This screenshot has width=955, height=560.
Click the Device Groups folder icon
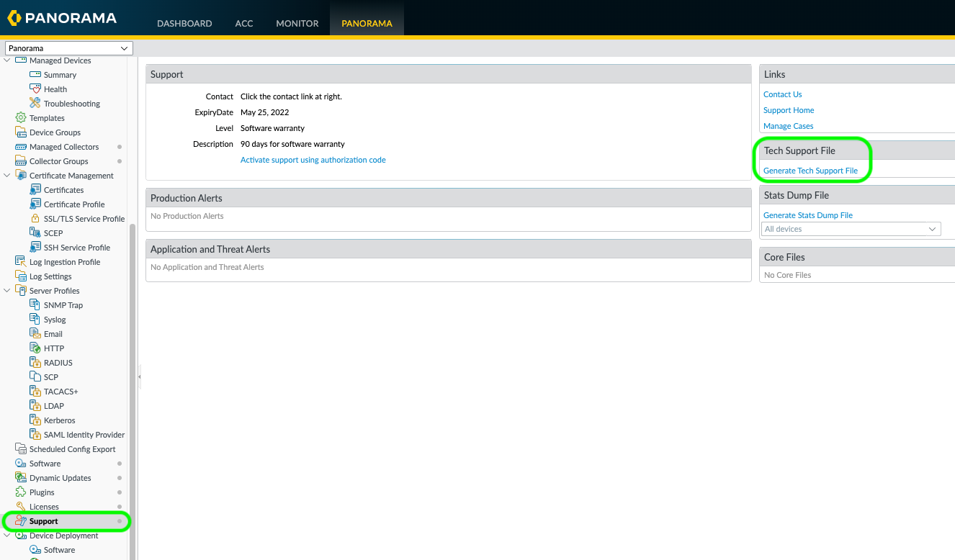click(21, 132)
